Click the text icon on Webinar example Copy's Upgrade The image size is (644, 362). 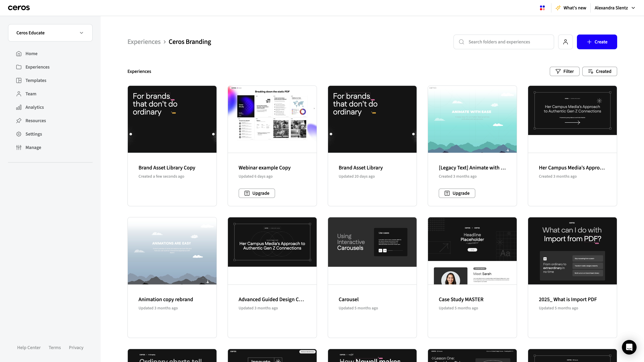[247, 193]
